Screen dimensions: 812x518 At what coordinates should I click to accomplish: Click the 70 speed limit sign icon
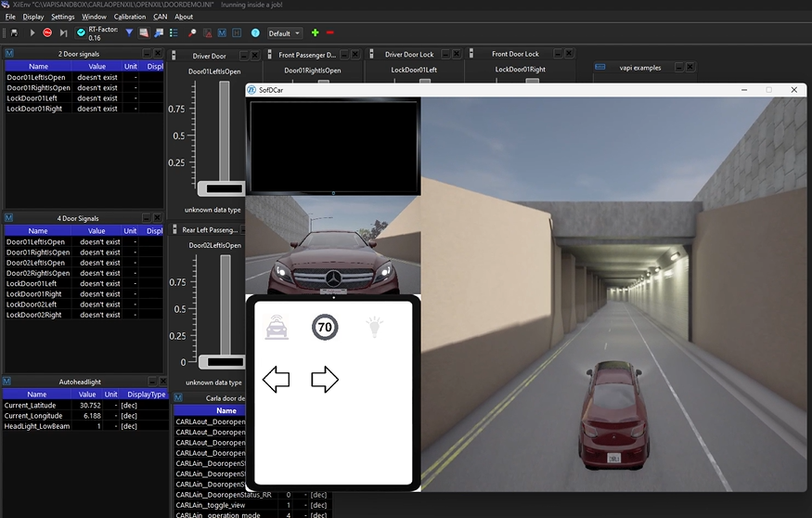point(325,327)
